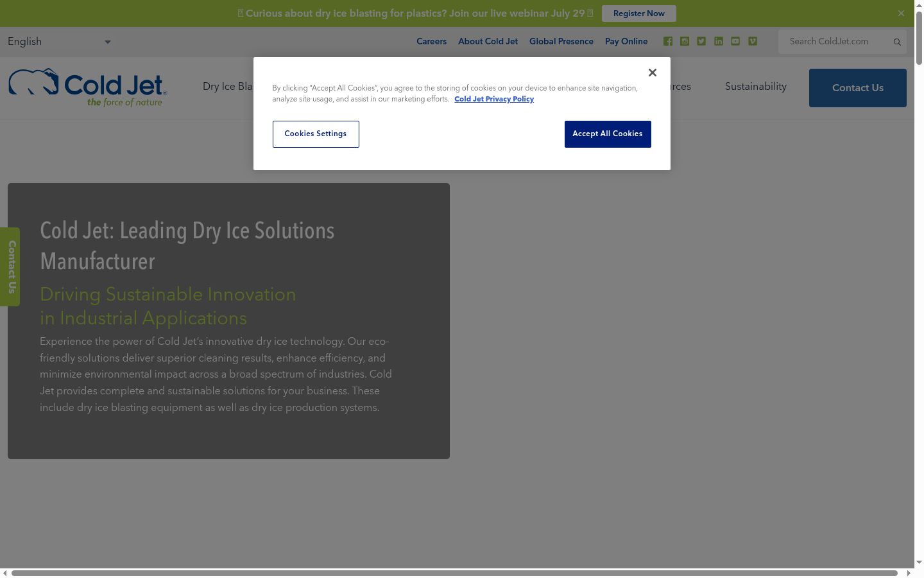Visit the Global Presence link
924x578 pixels.
point(561,42)
